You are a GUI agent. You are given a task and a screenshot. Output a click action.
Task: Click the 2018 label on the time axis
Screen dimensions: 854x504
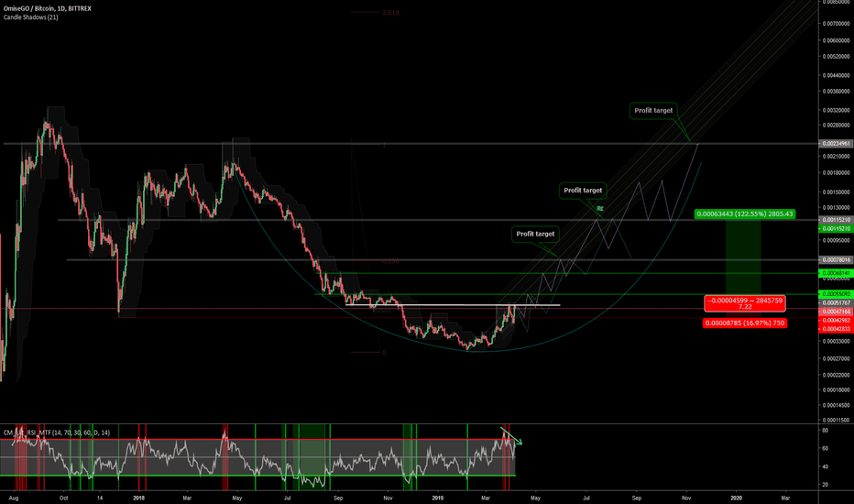coord(139,498)
